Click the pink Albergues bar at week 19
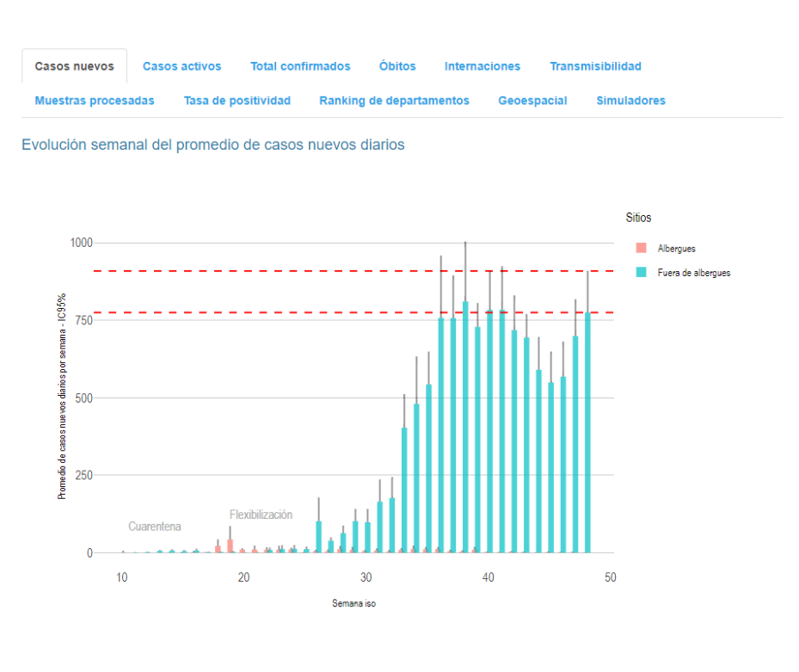This screenshot has height=672, width=799. [230, 546]
